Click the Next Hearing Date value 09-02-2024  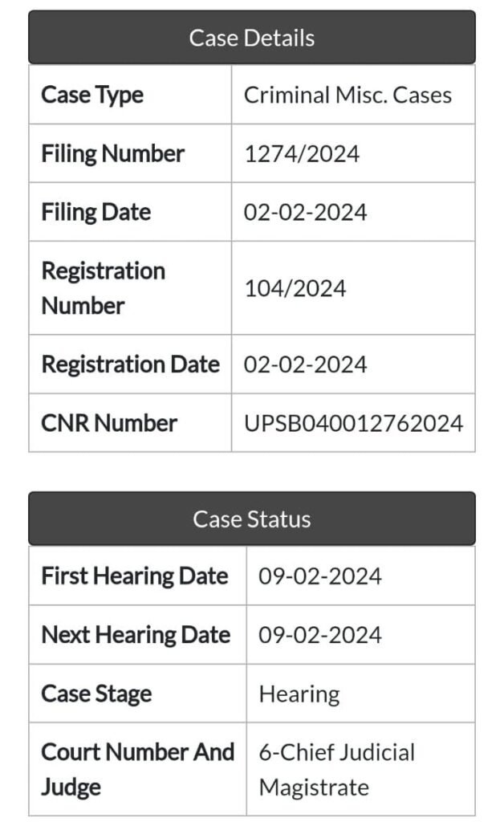pos(319,635)
